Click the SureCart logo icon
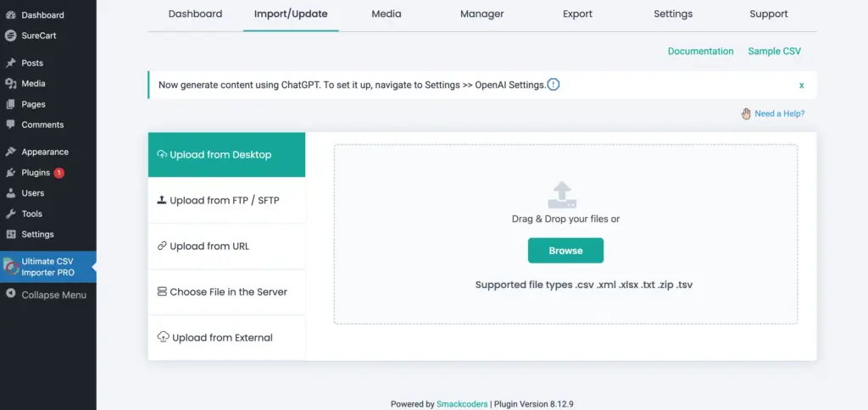Screen dimensions: 868x410 click(x=10, y=36)
